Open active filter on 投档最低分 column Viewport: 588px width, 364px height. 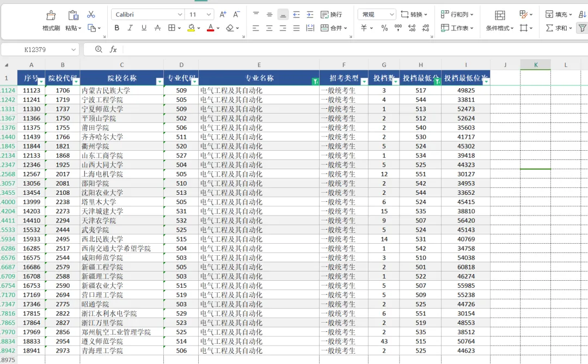(x=437, y=82)
